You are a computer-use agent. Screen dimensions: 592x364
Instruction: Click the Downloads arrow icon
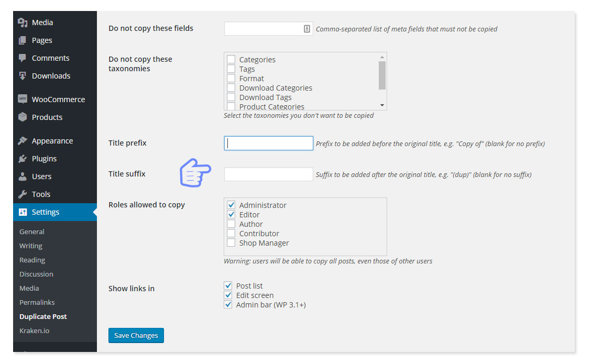[23, 76]
